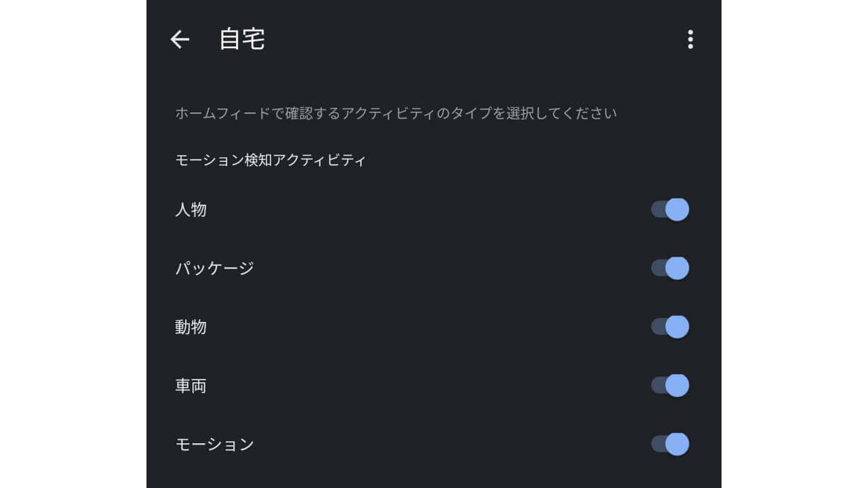Click the モーション検知アクティビティ section header
This screenshot has width=868, height=488.
pos(271,161)
